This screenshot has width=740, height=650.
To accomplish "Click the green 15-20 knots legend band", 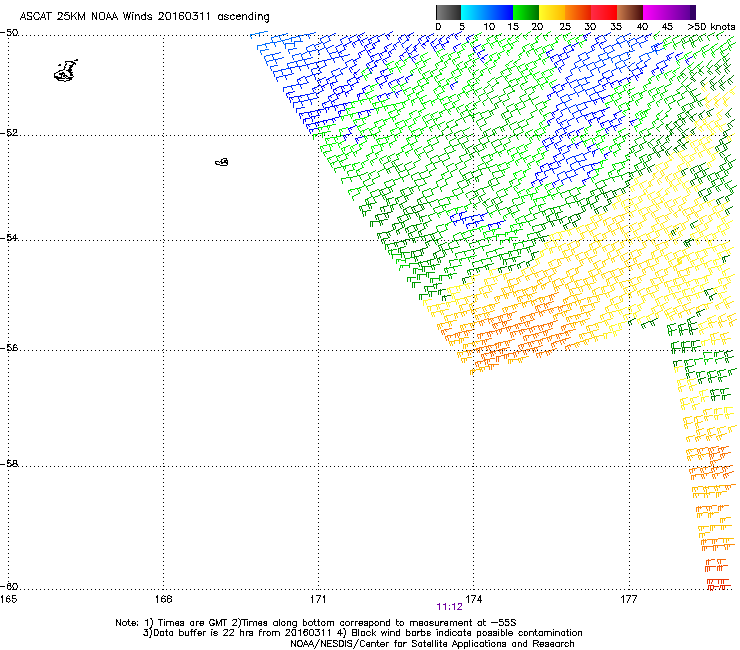I will (526, 12).
